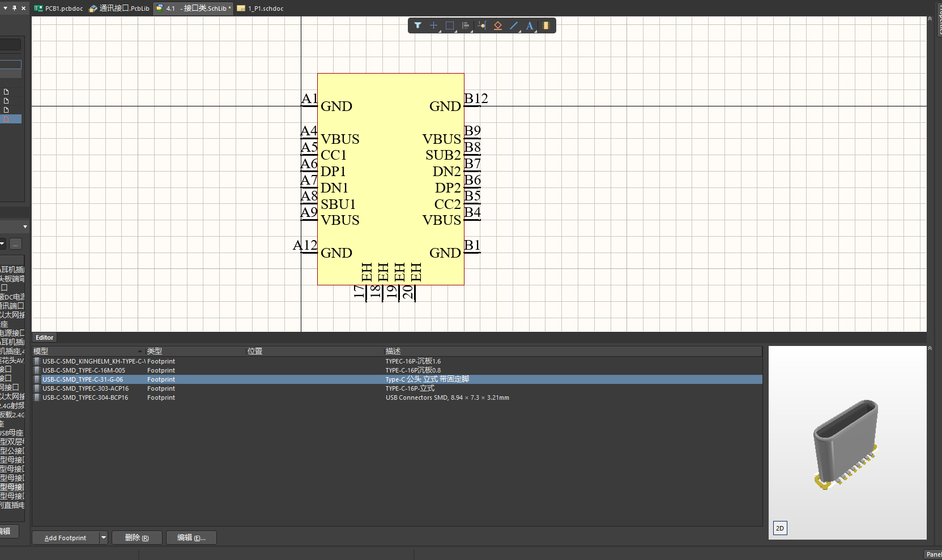Click the 3D USB connector preview
The height and width of the screenshot is (560, 942).
coord(846,444)
